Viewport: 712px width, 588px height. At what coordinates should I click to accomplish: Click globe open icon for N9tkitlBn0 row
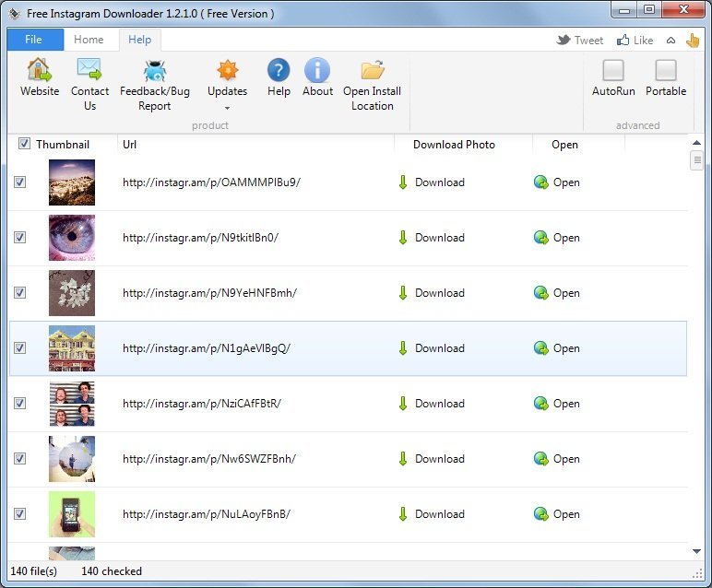pos(540,238)
